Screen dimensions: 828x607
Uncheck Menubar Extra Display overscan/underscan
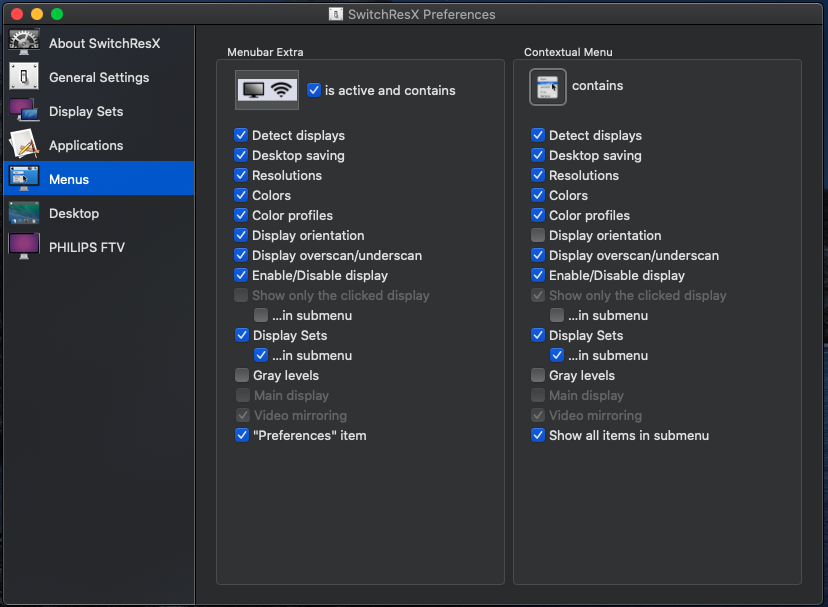click(x=241, y=255)
